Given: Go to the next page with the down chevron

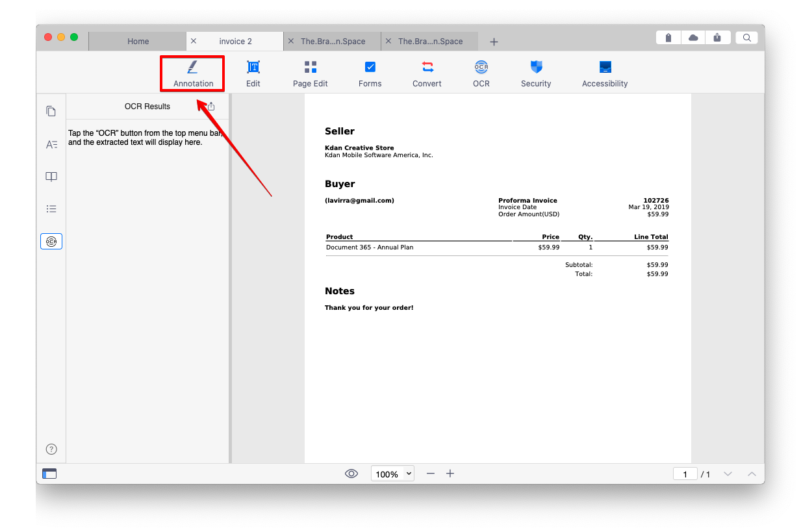Looking at the screenshot, I should pyautogui.click(x=728, y=474).
